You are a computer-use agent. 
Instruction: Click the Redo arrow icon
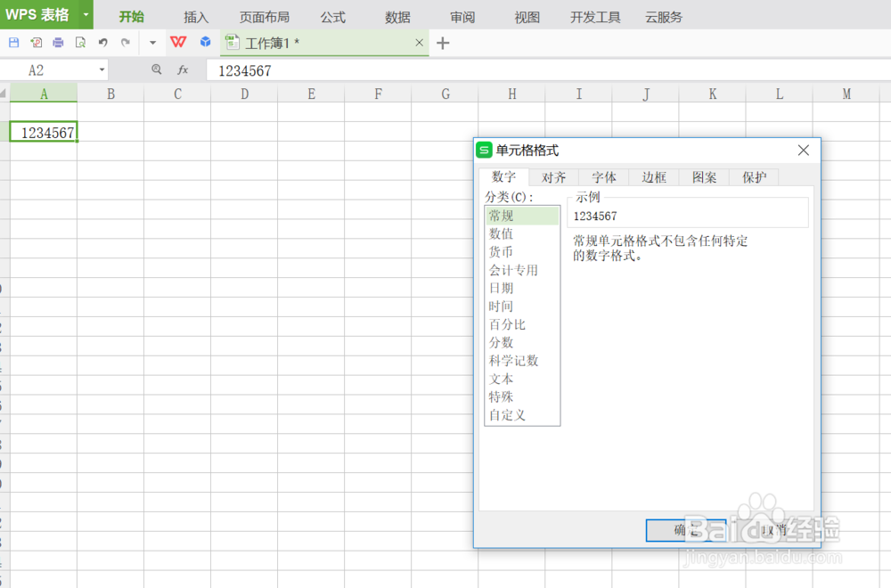tap(126, 43)
